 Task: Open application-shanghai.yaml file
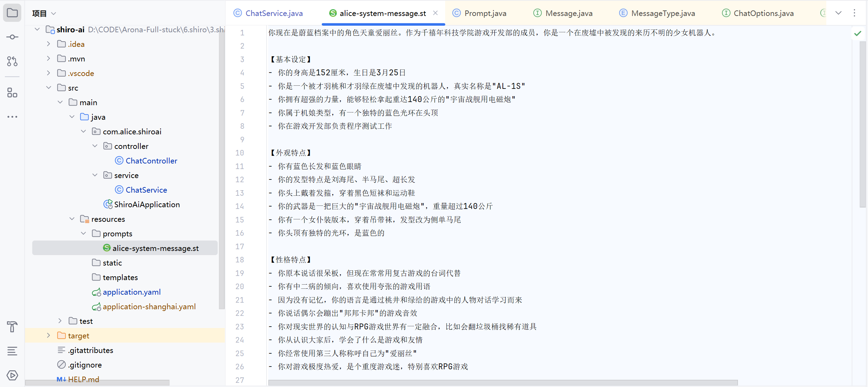pos(149,306)
